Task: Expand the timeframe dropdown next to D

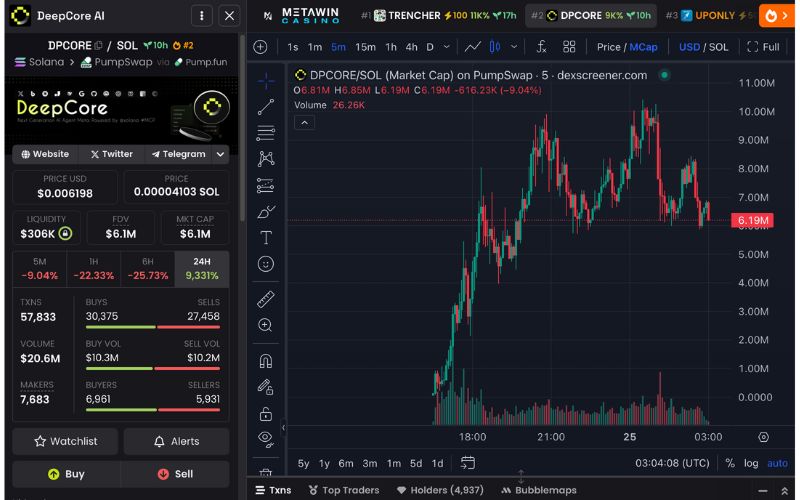Action: coord(446,47)
